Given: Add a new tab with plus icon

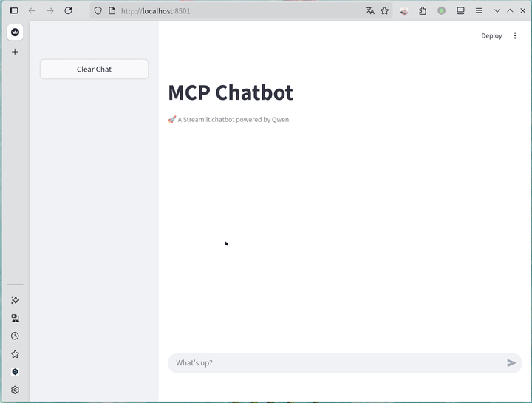Looking at the screenshot, I should click(15, 52).
